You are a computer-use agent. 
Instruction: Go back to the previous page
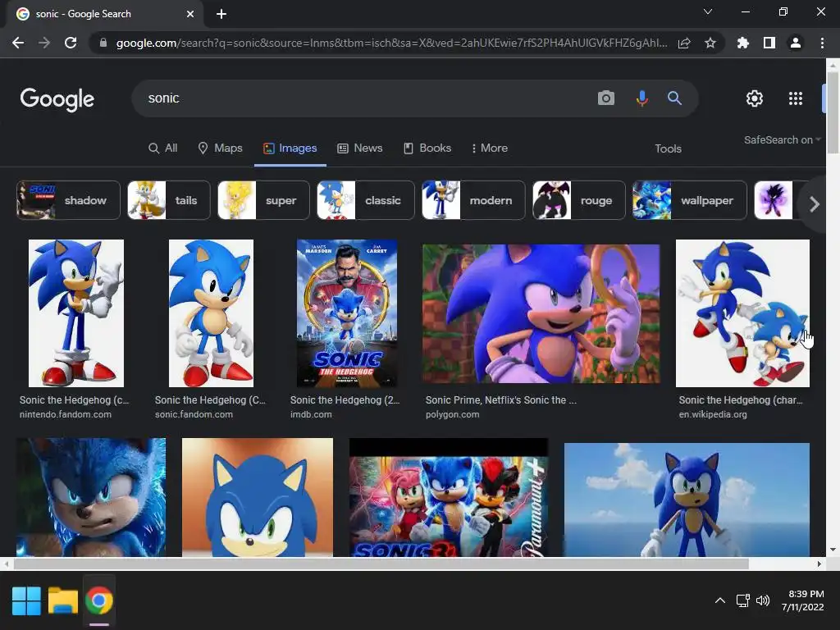[x=18, y=43]
